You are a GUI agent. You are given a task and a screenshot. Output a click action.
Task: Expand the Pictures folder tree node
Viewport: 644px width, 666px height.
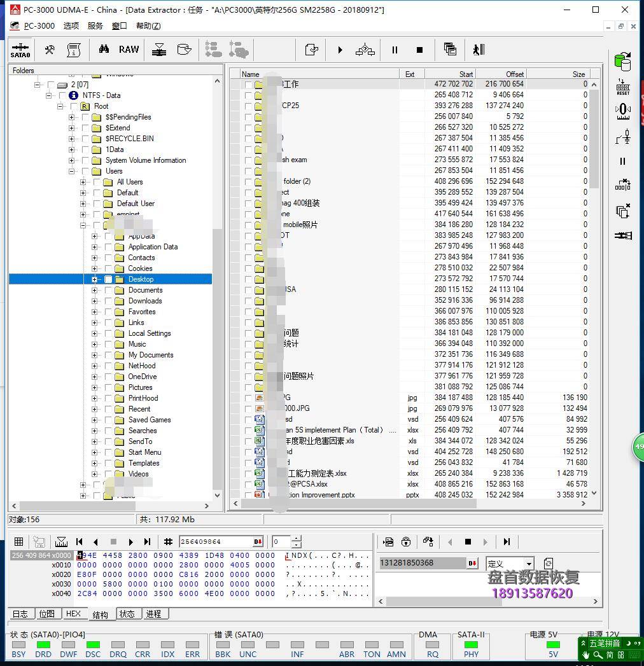[95, 387]
